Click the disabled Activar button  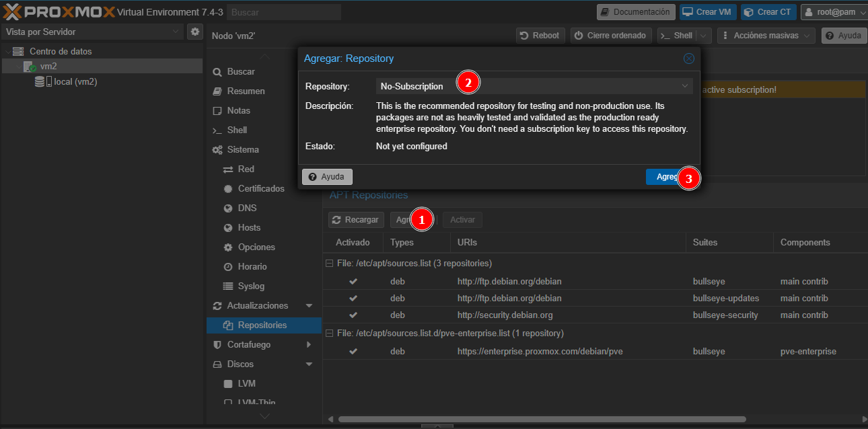point(462,220)
